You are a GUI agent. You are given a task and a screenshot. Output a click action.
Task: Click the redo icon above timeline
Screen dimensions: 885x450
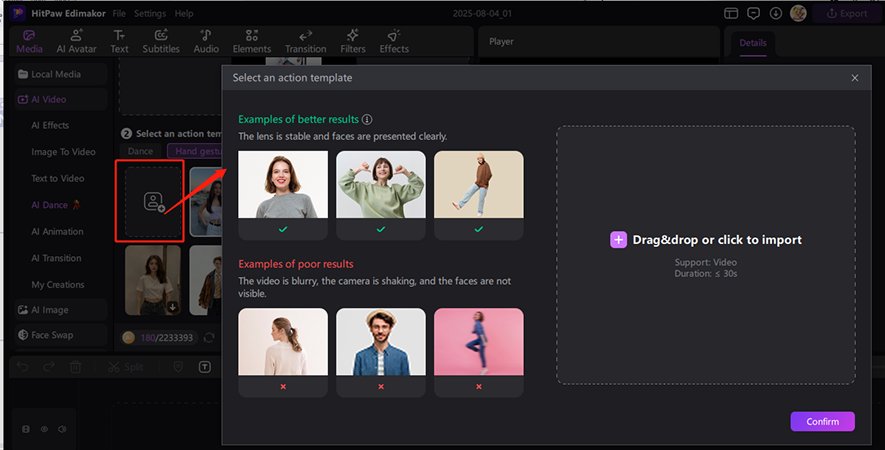coord(49,367)
